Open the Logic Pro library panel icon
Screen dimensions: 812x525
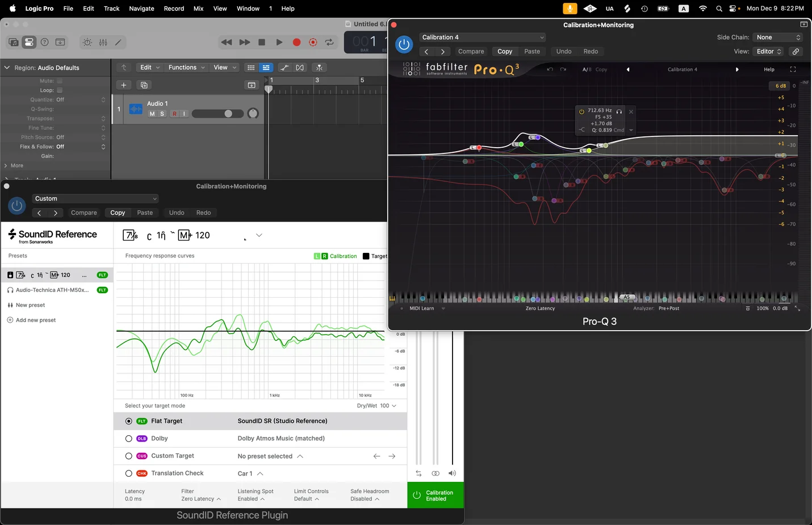[x=13, y=42]
